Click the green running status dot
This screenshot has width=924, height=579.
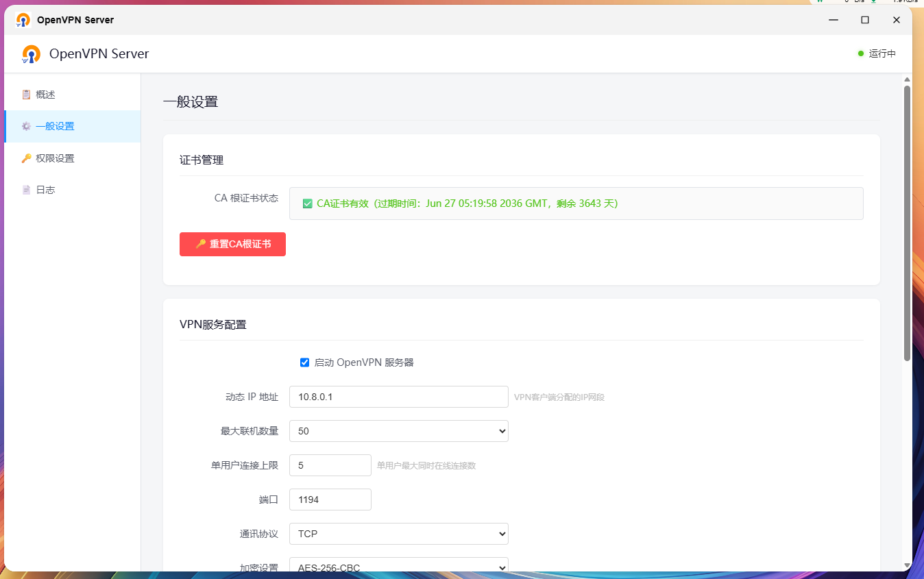point(861,53)
